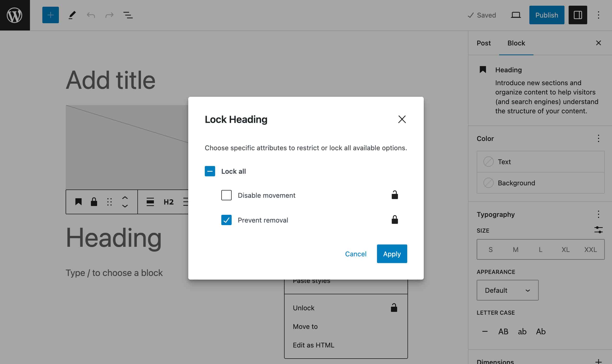
Task: Click the Redo arrow icon
Action: [109, 15]
